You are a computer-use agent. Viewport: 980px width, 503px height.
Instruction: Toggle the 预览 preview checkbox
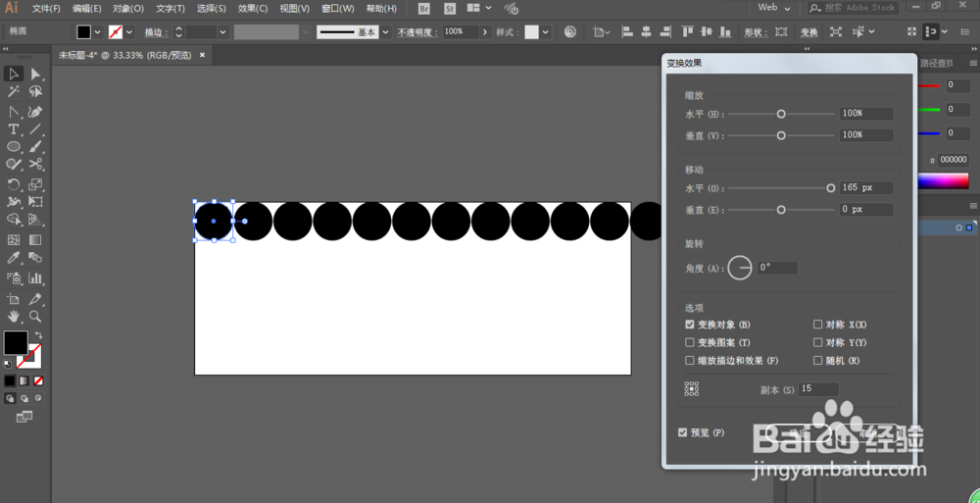(682, 433)
